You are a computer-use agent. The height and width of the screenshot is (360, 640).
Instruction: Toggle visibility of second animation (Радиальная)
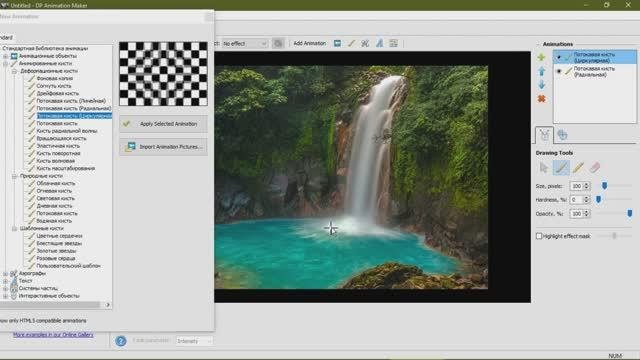point(559,71)
